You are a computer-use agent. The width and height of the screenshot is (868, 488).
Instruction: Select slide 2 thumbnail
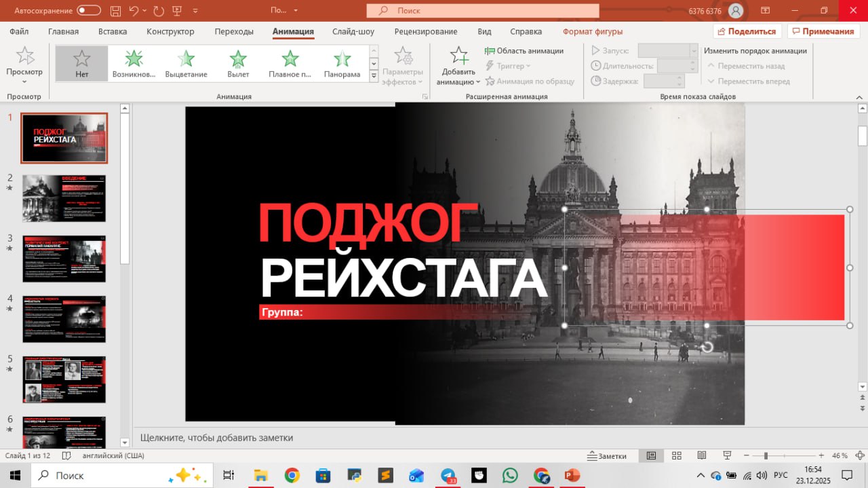pos(64,198)
